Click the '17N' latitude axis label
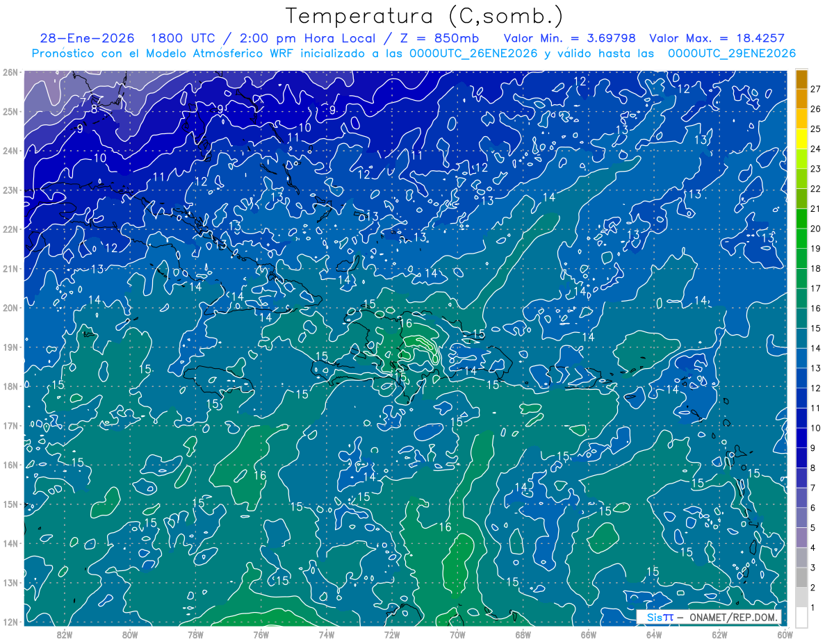 pyautogui.click(x=10, y=426)
